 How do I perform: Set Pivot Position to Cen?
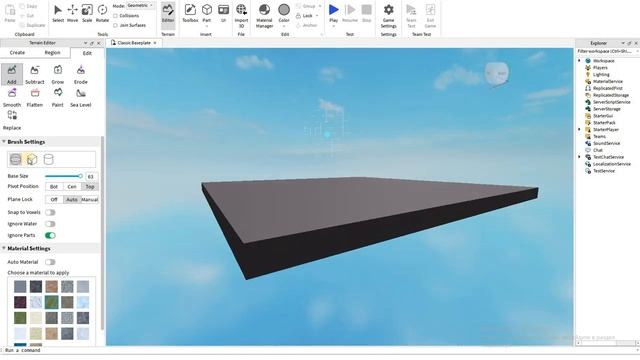(x=72, y=187)
